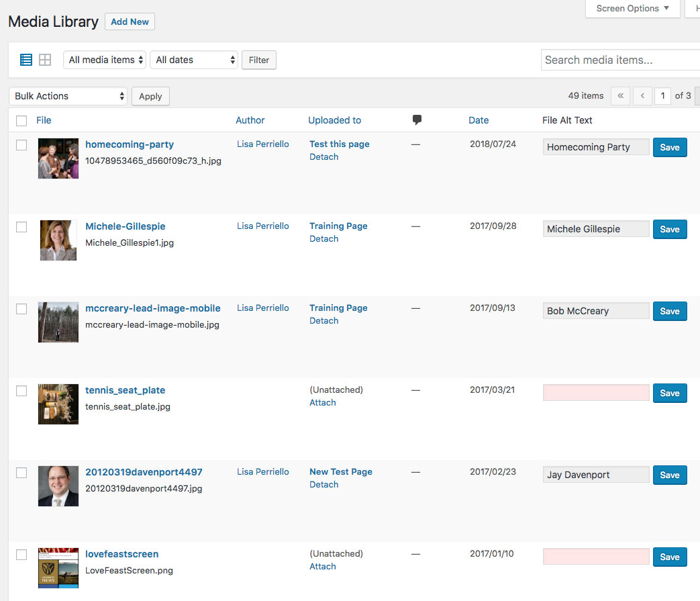Screen dimensions: 700x601
Task: Detach homecoming-party from Test this page
Action: (324, 156)
